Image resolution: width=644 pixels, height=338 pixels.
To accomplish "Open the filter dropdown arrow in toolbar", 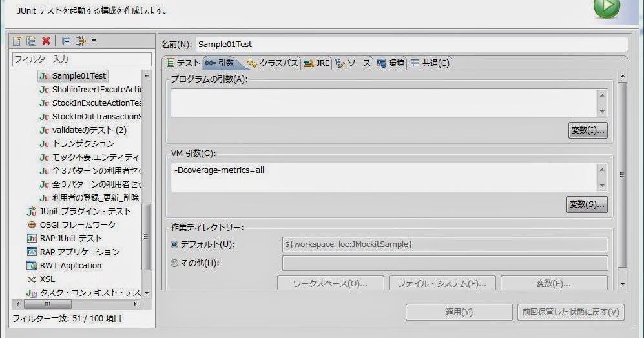I will click(94, 41).
